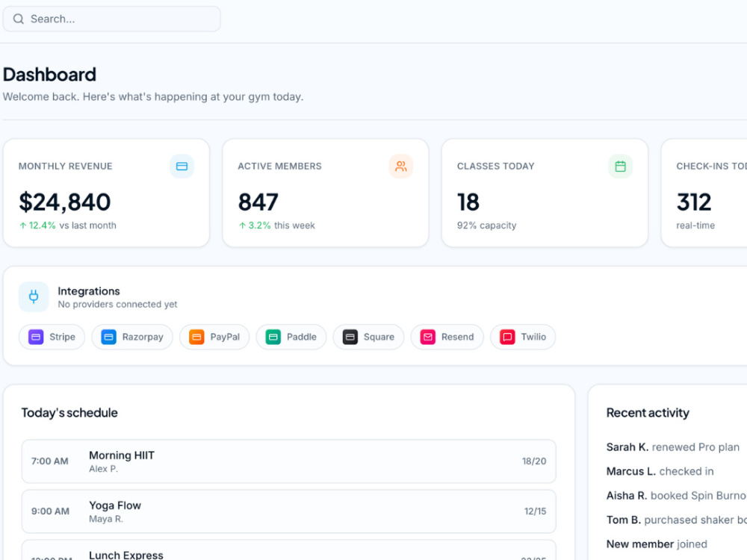
Task: Click the pink Resend mail icon
Action: 428,337
